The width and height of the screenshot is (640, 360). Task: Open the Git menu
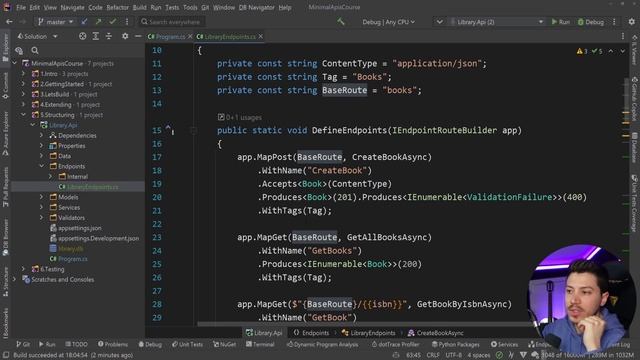[x=205, y=7]
